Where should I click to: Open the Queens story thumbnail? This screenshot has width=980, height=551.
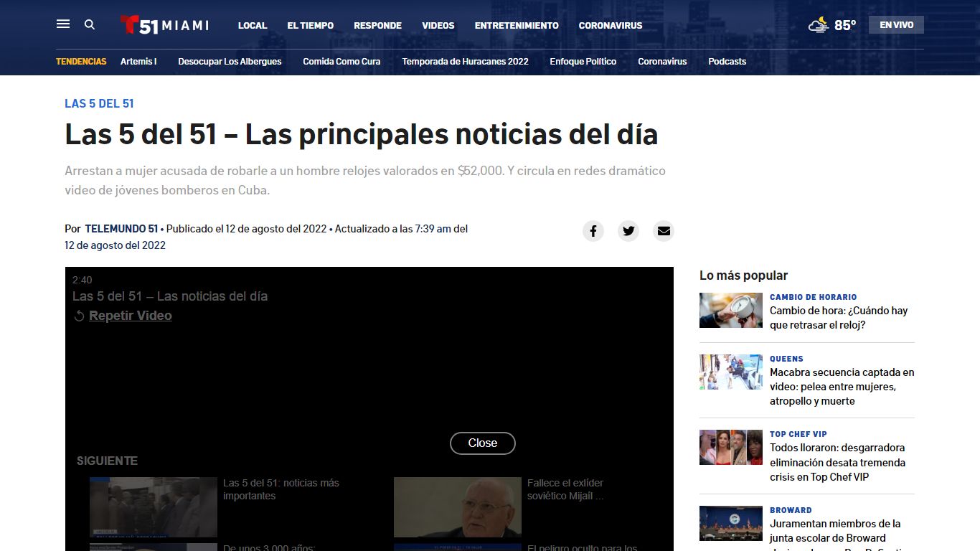click(x=731, y=372)
